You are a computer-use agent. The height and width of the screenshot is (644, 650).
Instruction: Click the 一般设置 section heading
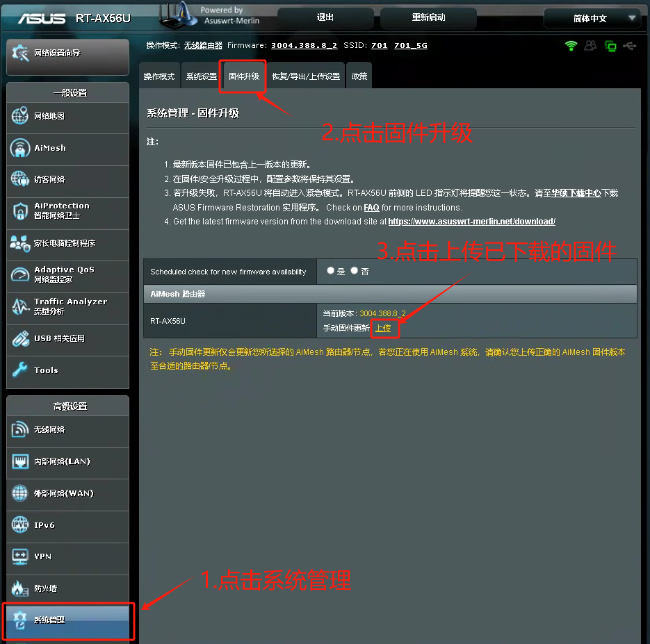[x=70, y=93]
